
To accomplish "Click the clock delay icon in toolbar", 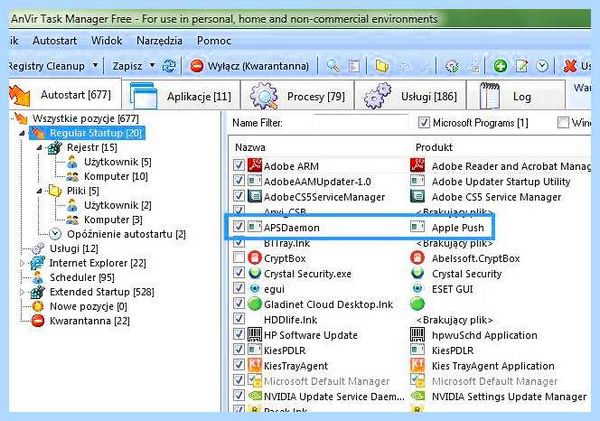I will [x=542, y=66].
